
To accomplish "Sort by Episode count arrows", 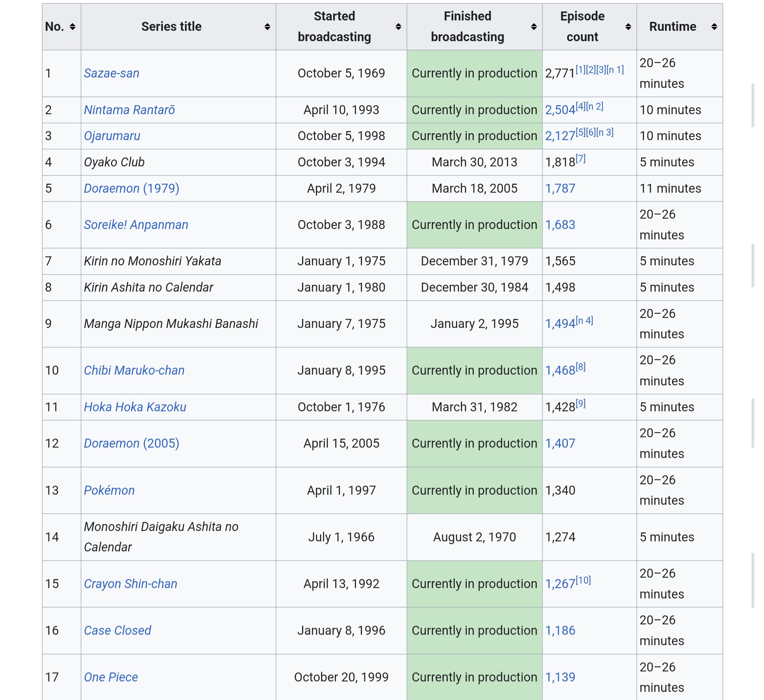I will coord(628,27).
